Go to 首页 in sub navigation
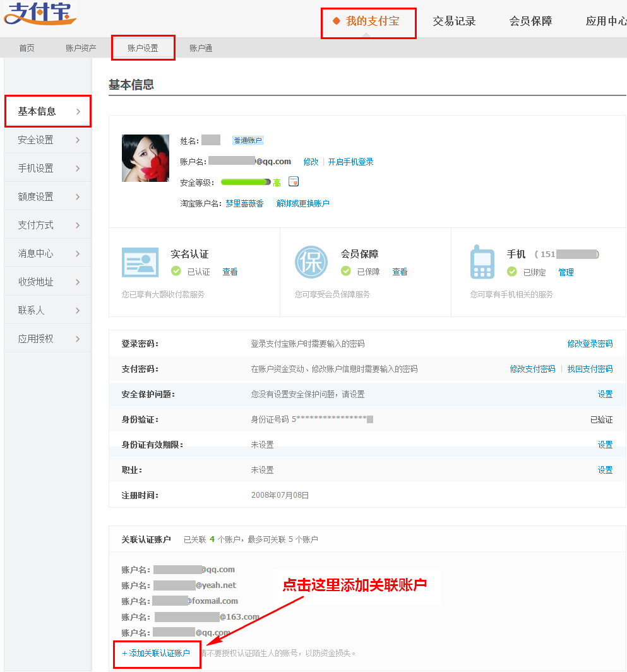This screenshot has width=627, height=672. pyautogui.click(x=27, y=48)
